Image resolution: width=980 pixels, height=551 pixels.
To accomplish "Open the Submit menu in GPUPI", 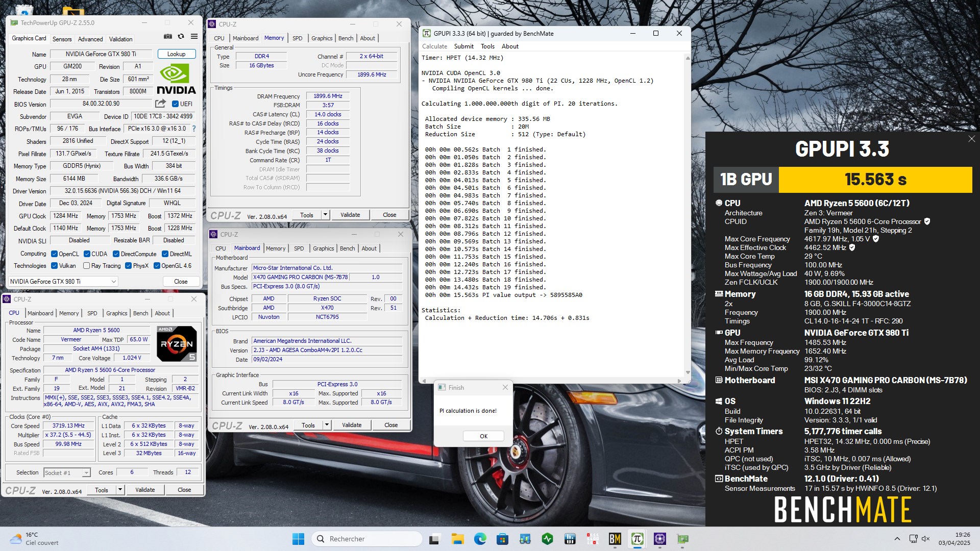I will 463,46.
